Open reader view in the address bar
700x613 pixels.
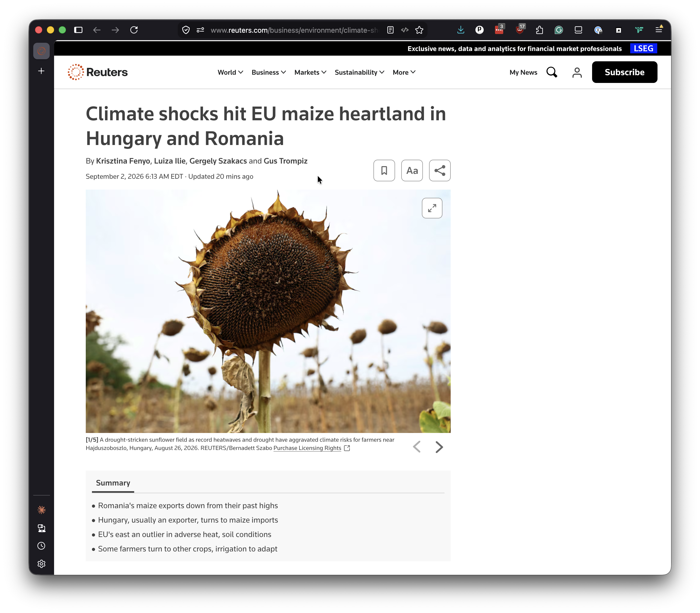click(390, 30)
